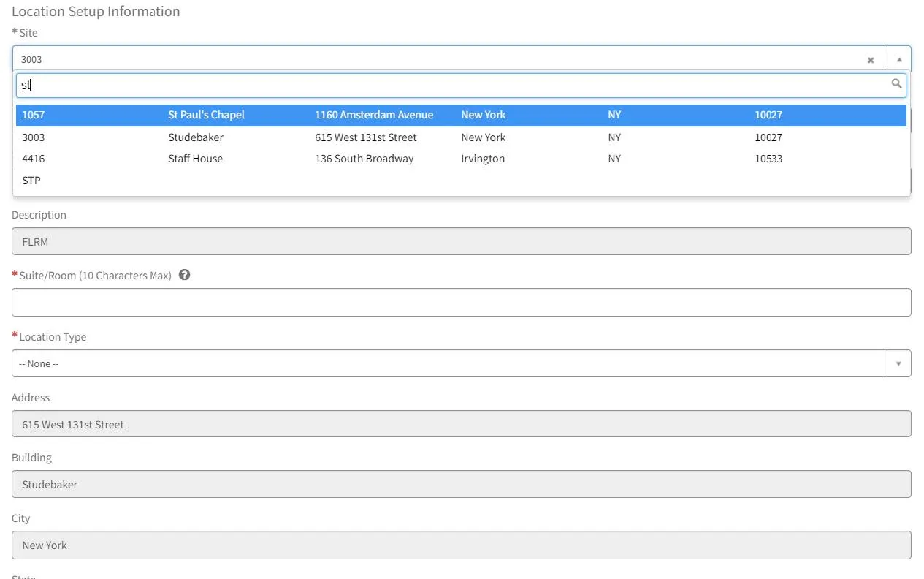
Task: Click '615 West 131st Street' in dropdown list
Action: [x=366, y=137]
